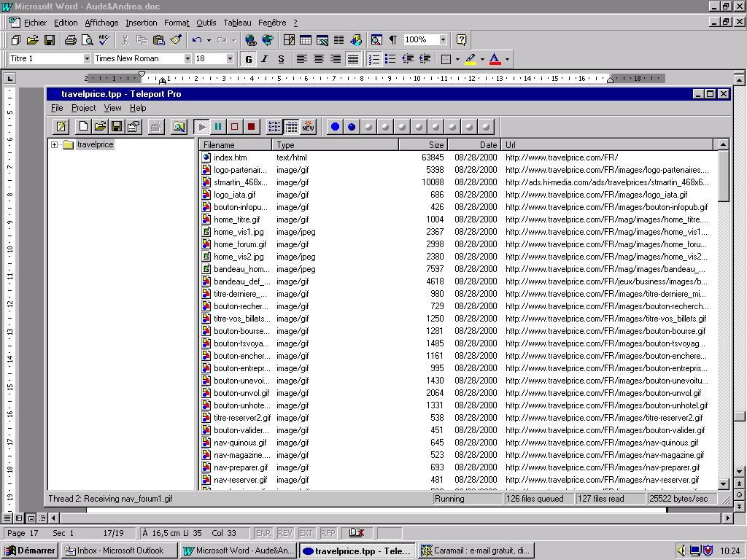Insert an Excel worksheet in Word

[x=322, y=40]
